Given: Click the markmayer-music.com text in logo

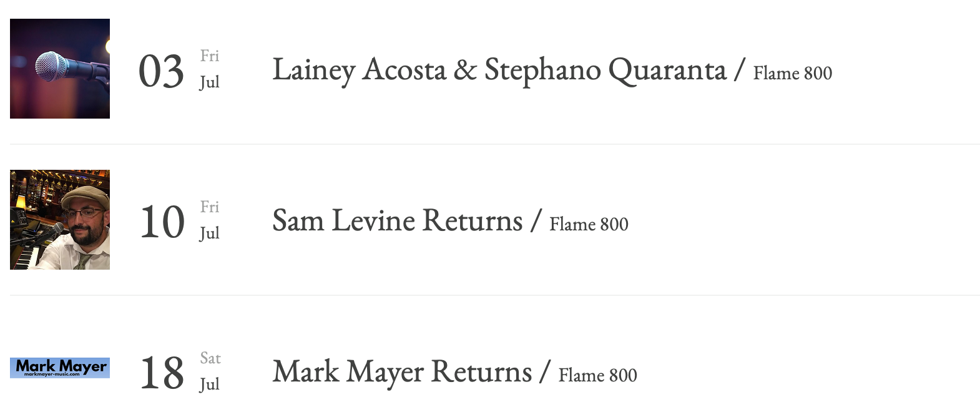Looking at the screenshot, I should 52,375.
